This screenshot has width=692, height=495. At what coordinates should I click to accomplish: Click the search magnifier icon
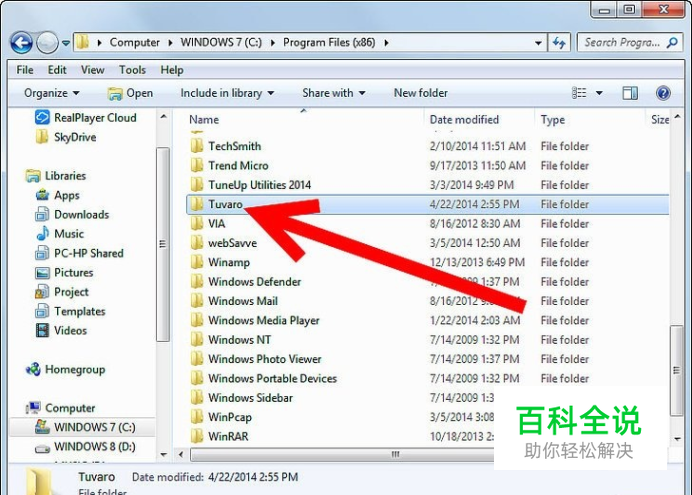point(672,43)
